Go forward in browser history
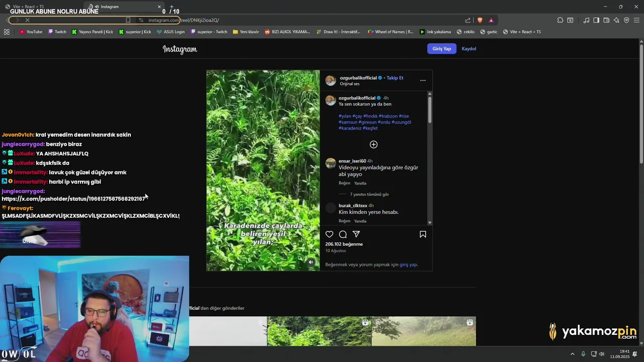Image resolution: width=644 pixels, height=362 pixels. coord(16,20)
